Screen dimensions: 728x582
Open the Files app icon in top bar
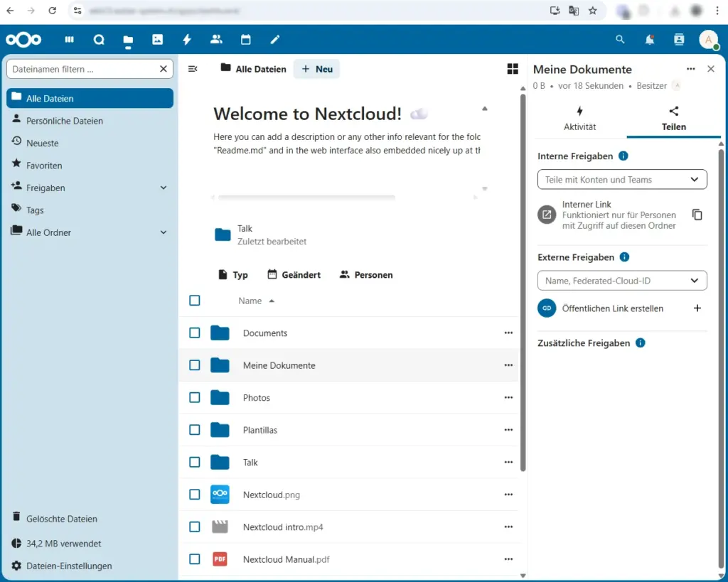click(128, 40)
